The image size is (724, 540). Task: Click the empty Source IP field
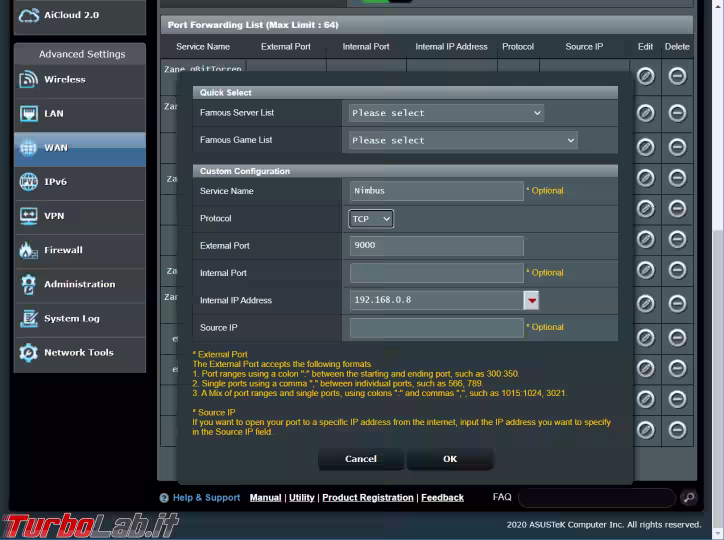(x=437, y=328)
